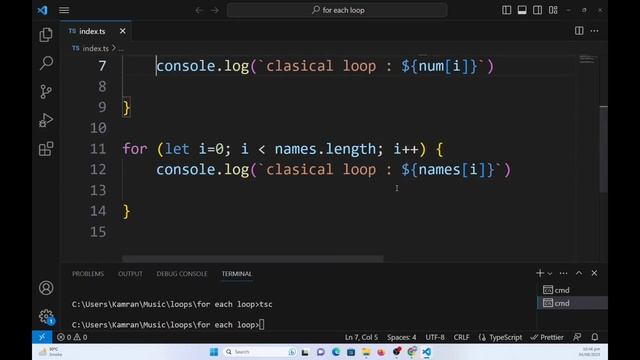Open File Explorer from the taskbar
Screen dimensions: 640x360
[366, 352]
